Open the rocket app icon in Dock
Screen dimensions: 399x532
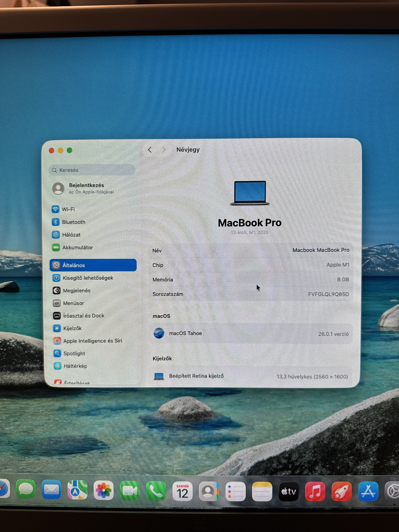tap(342, 492)
